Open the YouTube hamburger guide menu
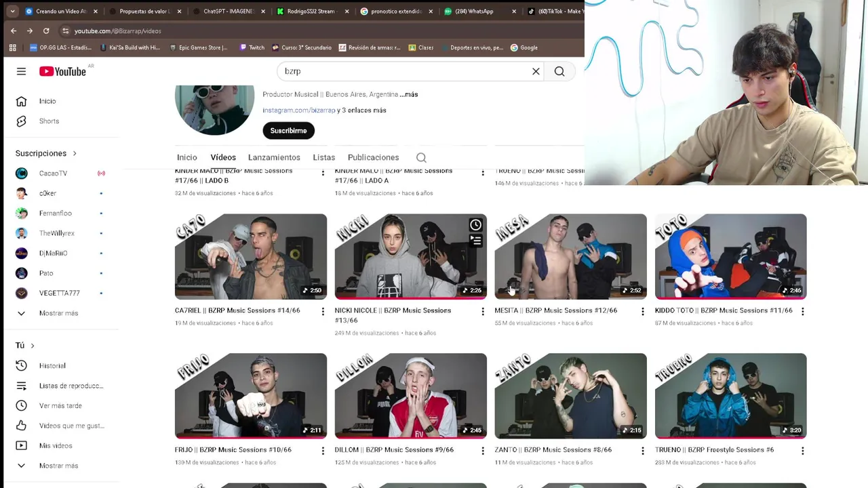This screenshot has width=868, height=488. coord(21,71)
